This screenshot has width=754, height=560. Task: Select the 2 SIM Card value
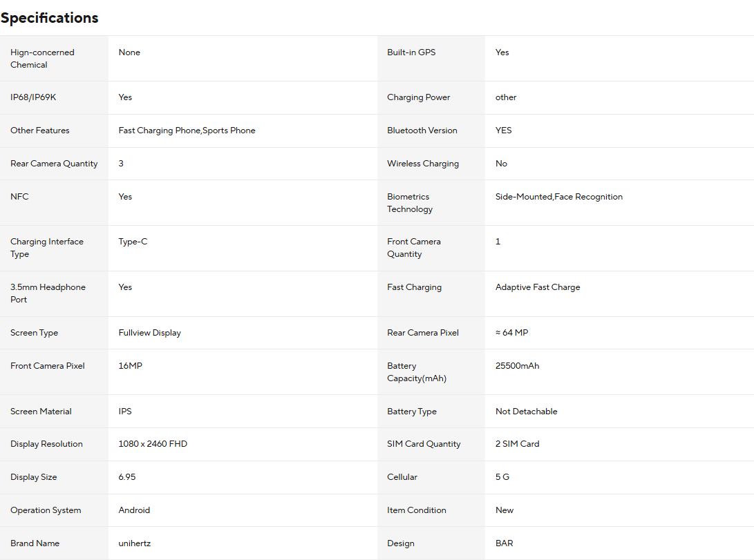[x=518, y=444]
